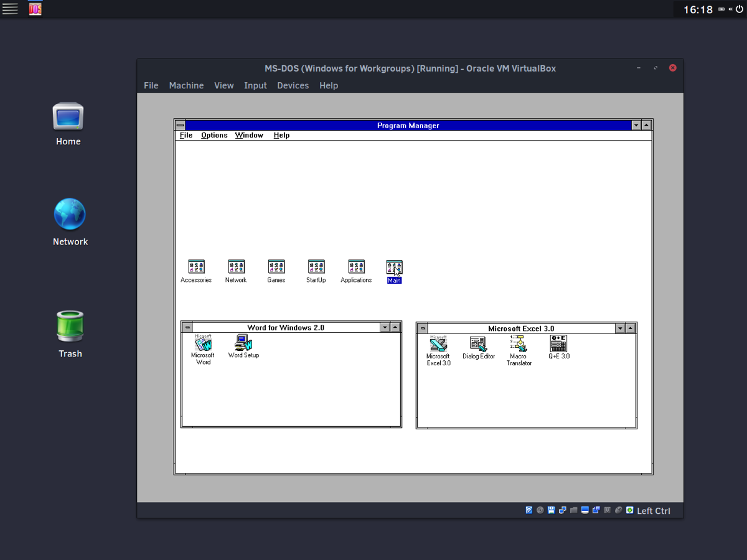Click the Trash desktop icon

70,335
